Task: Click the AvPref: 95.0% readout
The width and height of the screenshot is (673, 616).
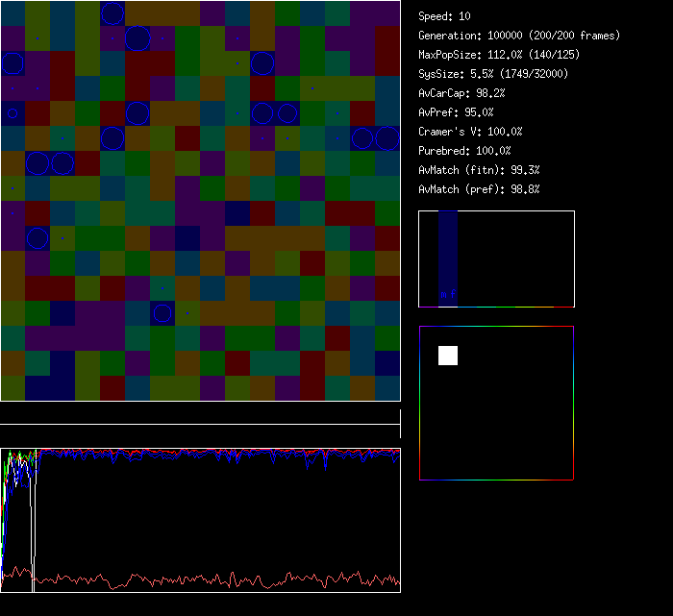Action: tap(456, 112)
